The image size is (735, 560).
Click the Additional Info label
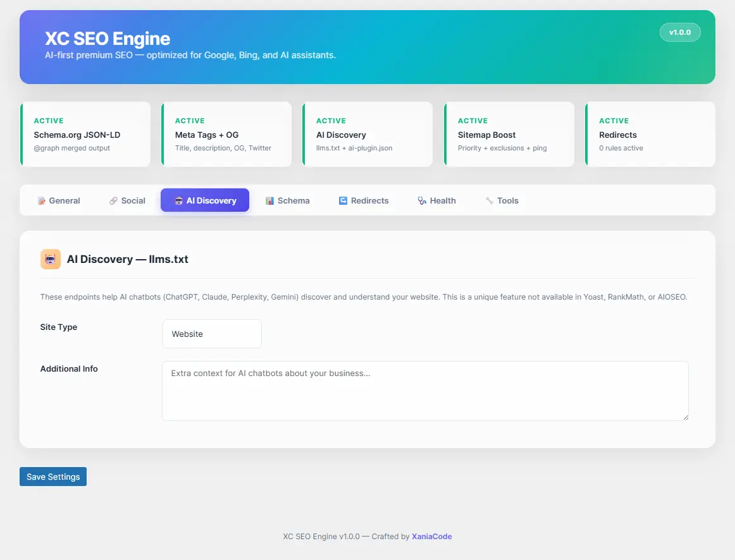click(x=69, y=368)
